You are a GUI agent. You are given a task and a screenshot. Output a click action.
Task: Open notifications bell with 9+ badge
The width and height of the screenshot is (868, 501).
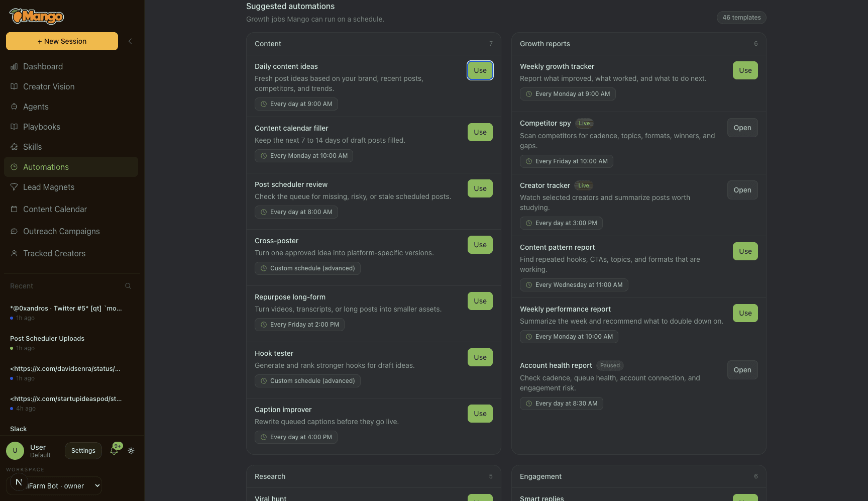pos(115,450)
